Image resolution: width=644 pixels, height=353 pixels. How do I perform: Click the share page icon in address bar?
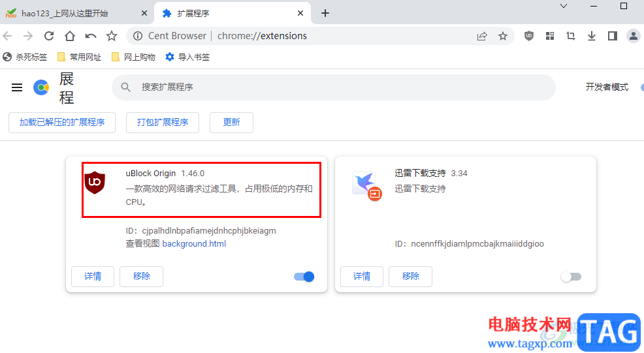pyautogui.click(x=482, y=36)
